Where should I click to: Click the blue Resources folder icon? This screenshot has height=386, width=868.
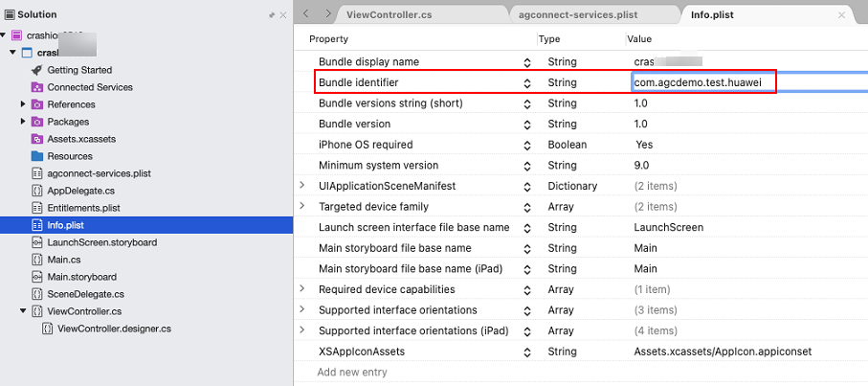pos(36,156)
